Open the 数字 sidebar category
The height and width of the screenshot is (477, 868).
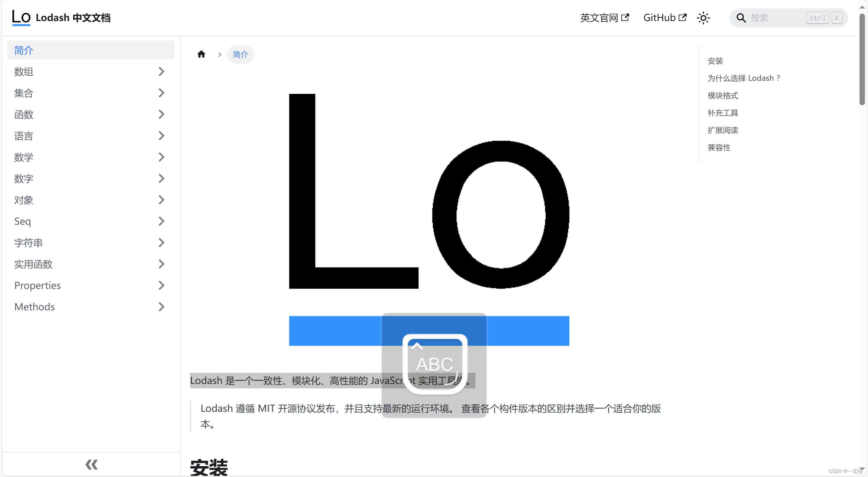[24, 179]
